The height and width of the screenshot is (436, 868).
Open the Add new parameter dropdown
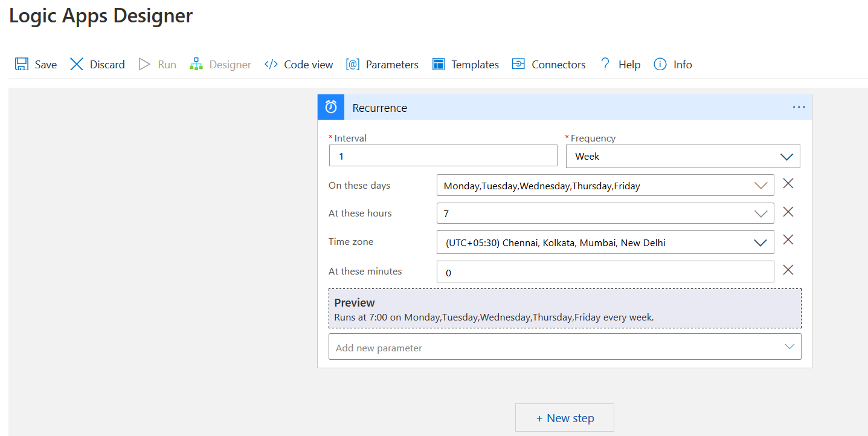[x=564, y=347]
